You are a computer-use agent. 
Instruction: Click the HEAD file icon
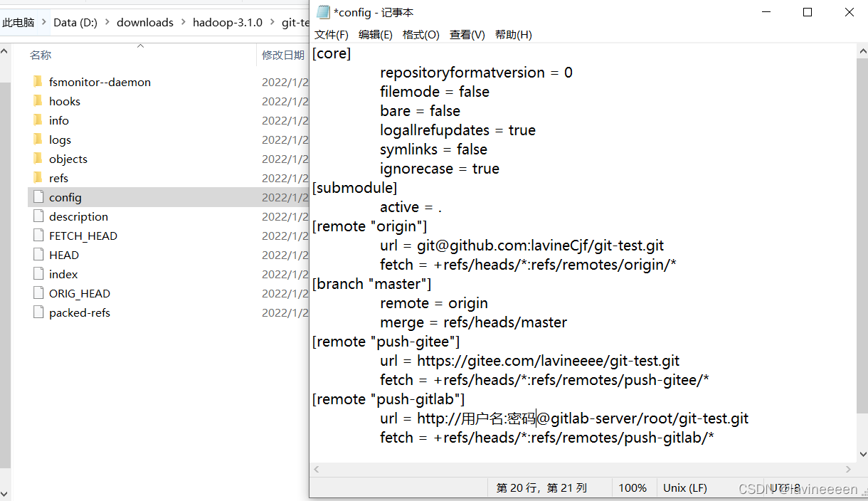[38, 255]
